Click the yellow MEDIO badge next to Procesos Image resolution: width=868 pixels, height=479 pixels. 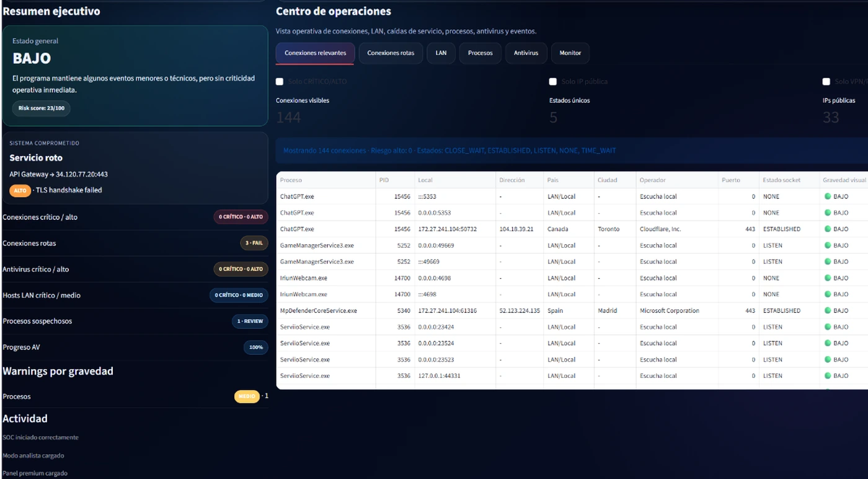(246, 397)
